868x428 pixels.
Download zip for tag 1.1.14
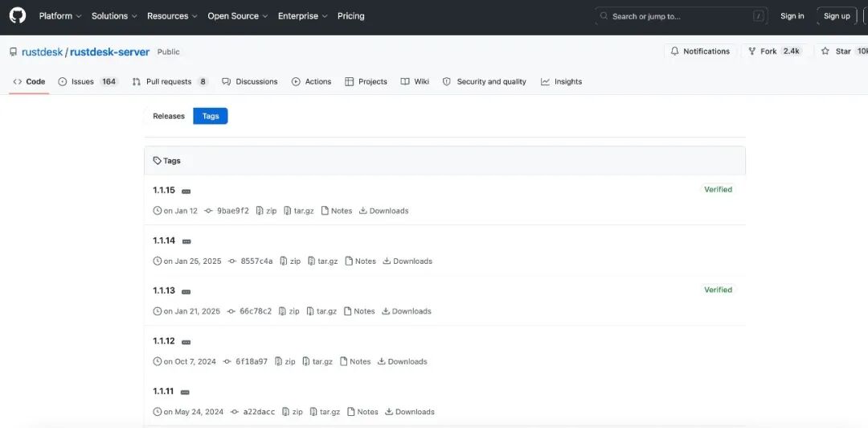pyautogui.click(x=290, y=261)
